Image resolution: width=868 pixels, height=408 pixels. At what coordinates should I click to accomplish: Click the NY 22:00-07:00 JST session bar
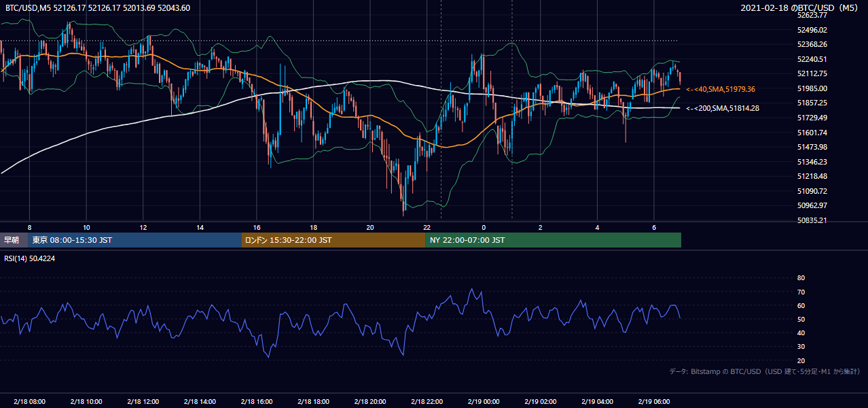click(554, 240)
